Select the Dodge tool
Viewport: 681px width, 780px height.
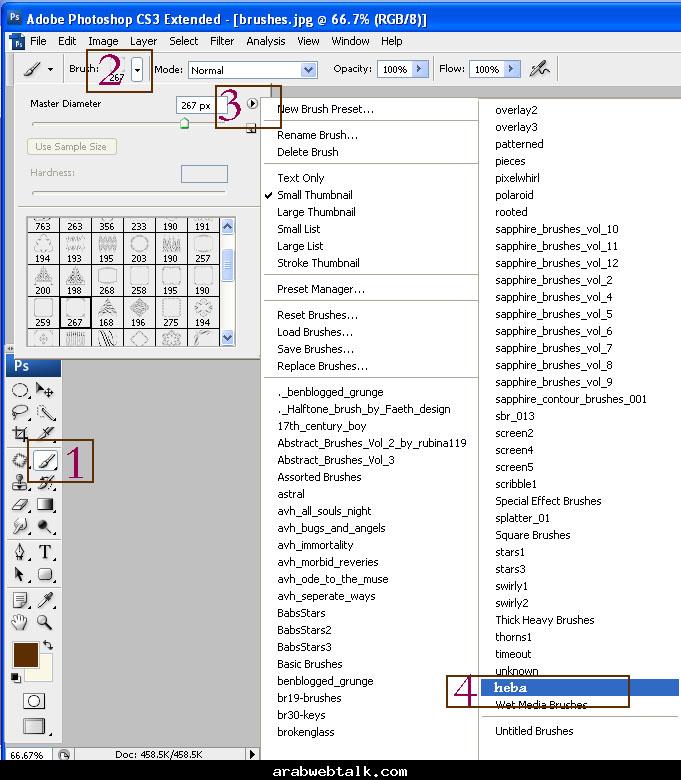click(45, 526)
